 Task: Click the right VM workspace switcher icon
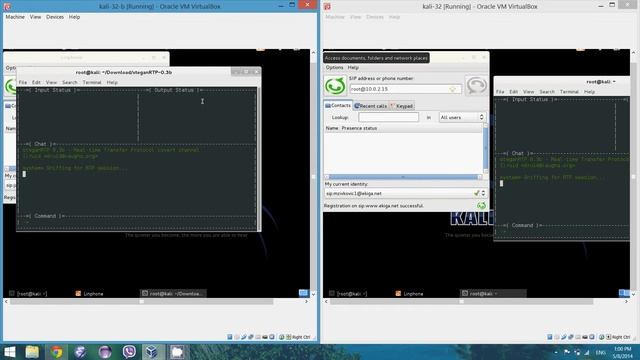pos(624,293)
